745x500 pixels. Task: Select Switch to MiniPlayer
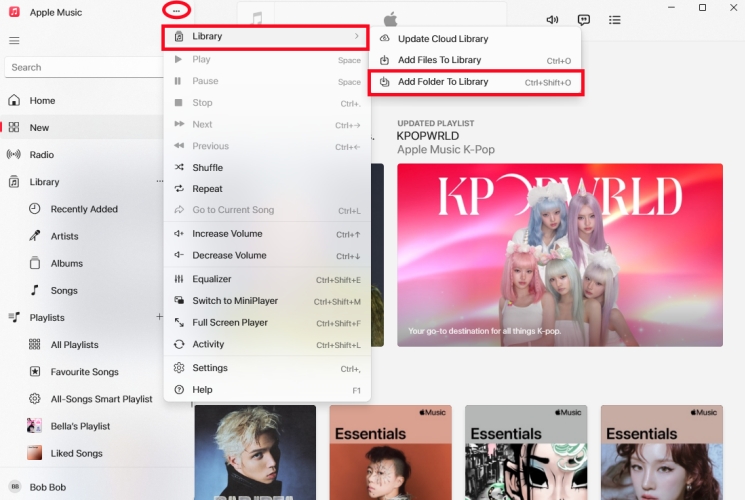click(x=267, y=301)
